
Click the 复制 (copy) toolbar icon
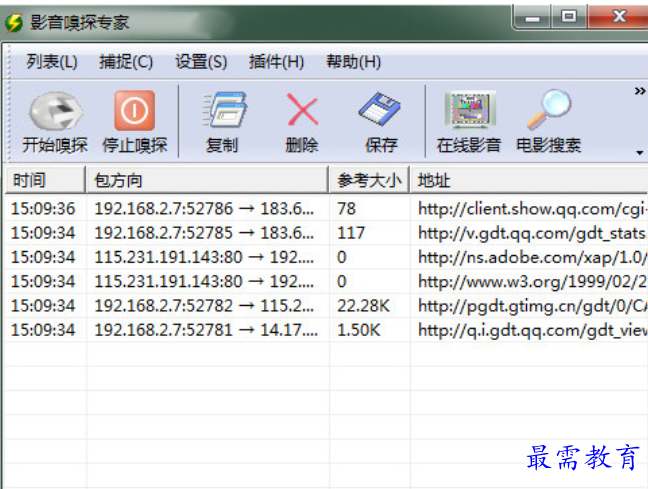point(223,110)
